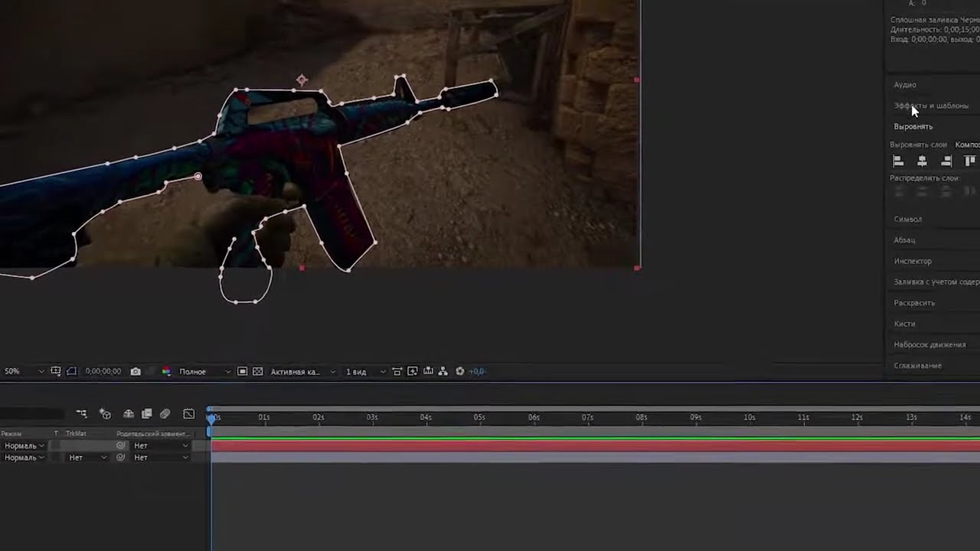Click the reset exposure aperture icon
Viewport: 980px width, 551px height.
(x=459, y=371)
